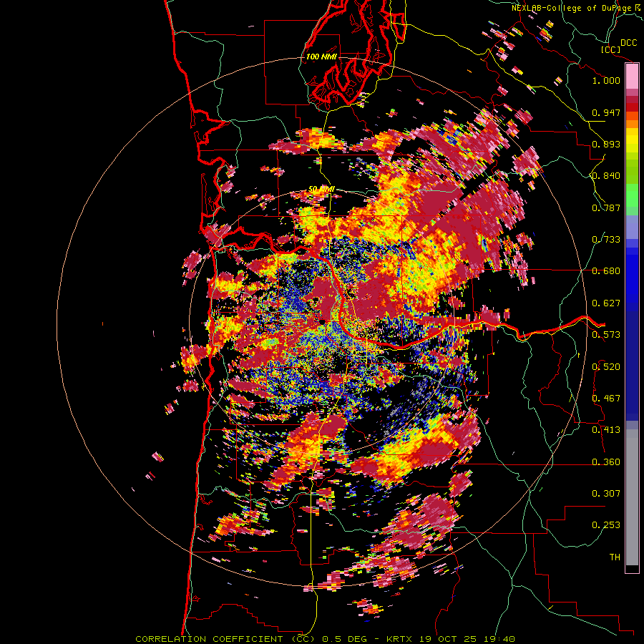Click the 19 OCT 25 19:40 timestamp
Image resolution: width=644 pixels, height=644 pixels.
pyautogui.click(x=468, y=639)
